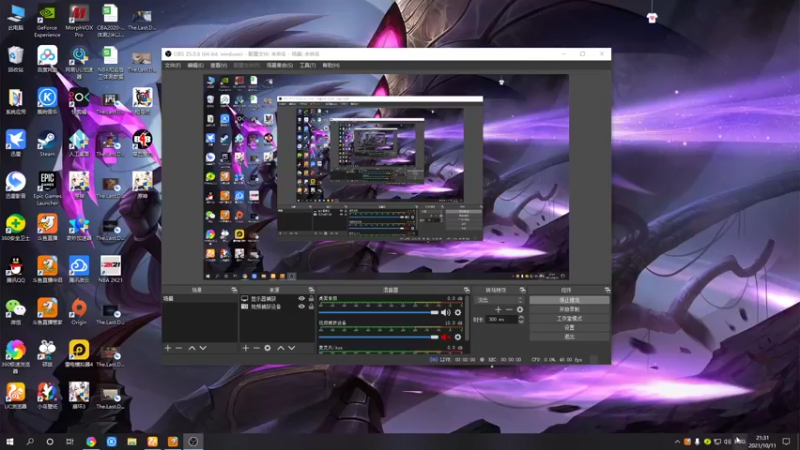Decrease transition duration with the down stepper
The width and height of the screenshot is (800, 450).
[x=521, y=321]
